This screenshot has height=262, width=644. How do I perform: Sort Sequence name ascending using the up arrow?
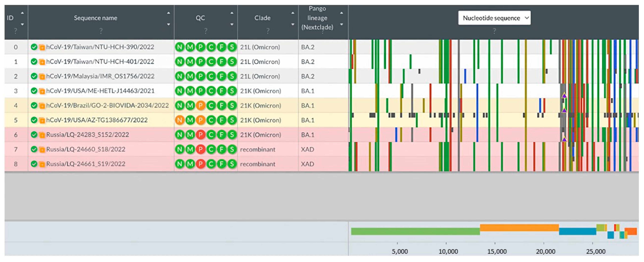coord(168,13)
